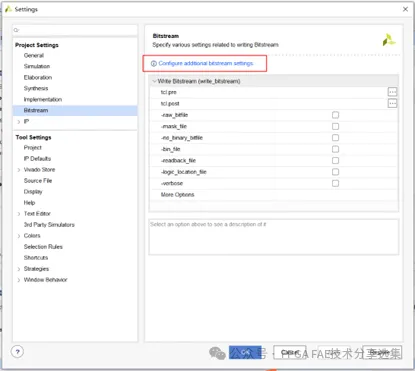Select the -readback_file option label
Viewport: 415px width, 371px height.
(x=178, y=160)
